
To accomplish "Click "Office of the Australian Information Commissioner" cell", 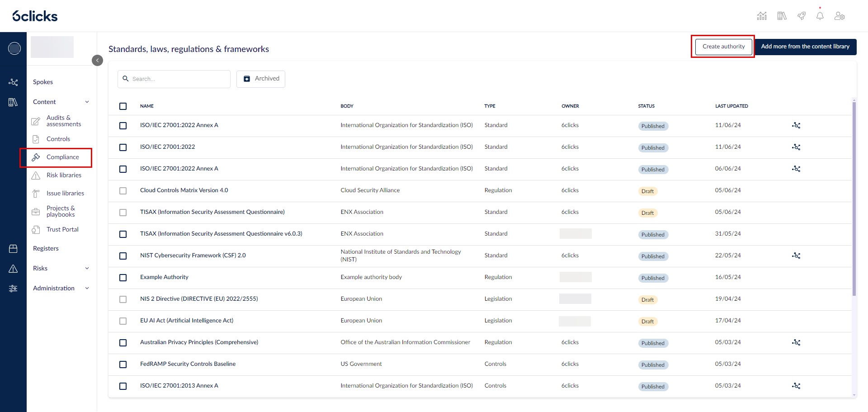I will (405, 342).
